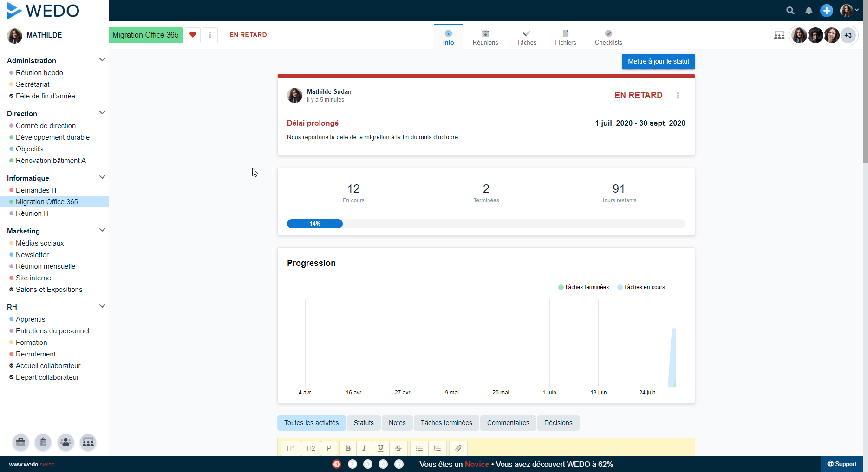Open the users group icon in the sidebar footer
The image size is (868, 472).
click(x=65, y=442)
